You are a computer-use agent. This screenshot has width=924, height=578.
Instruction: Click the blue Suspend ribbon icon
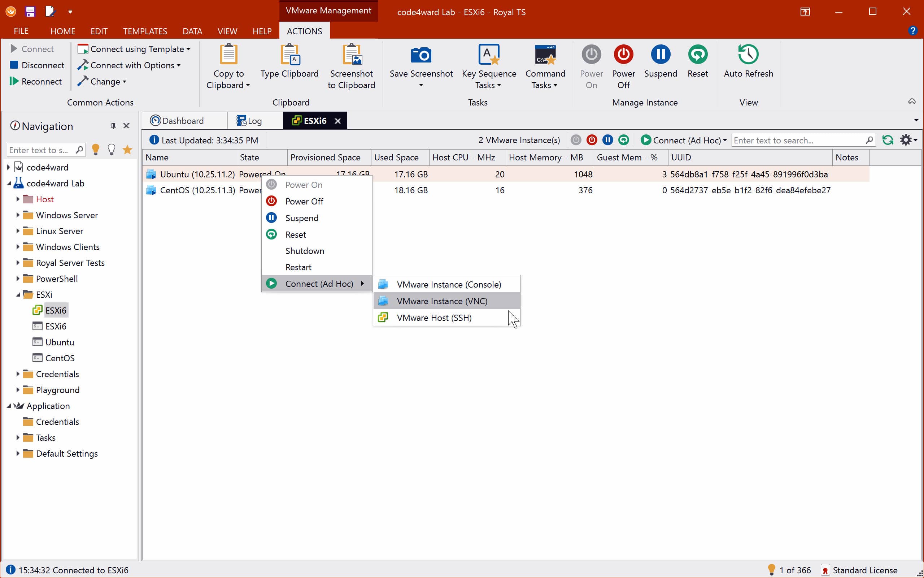pos(661,54)
